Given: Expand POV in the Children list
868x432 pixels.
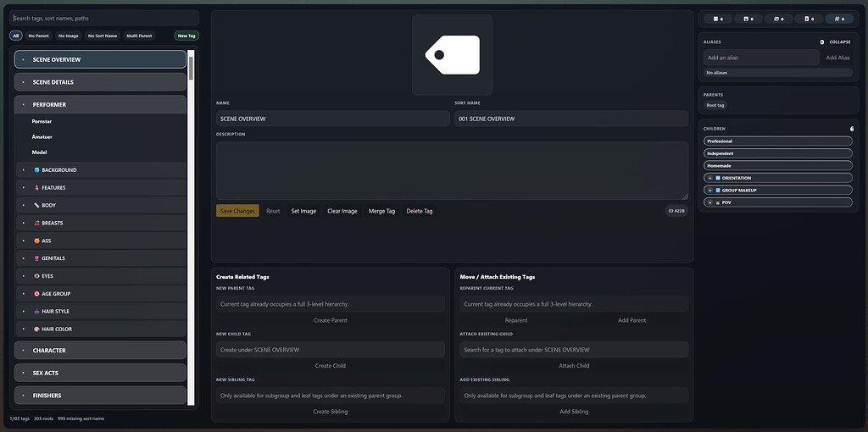Looking at the screenshot, I should tap(709, 202).
